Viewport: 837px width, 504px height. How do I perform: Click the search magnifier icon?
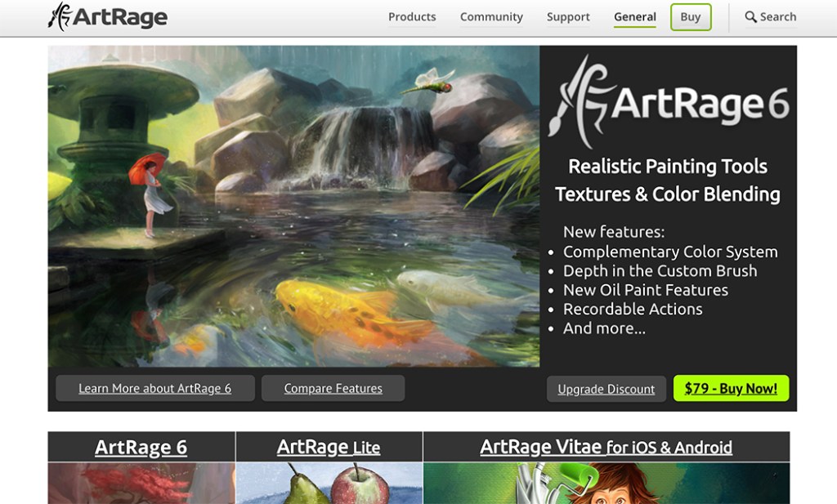coord(750,17)
